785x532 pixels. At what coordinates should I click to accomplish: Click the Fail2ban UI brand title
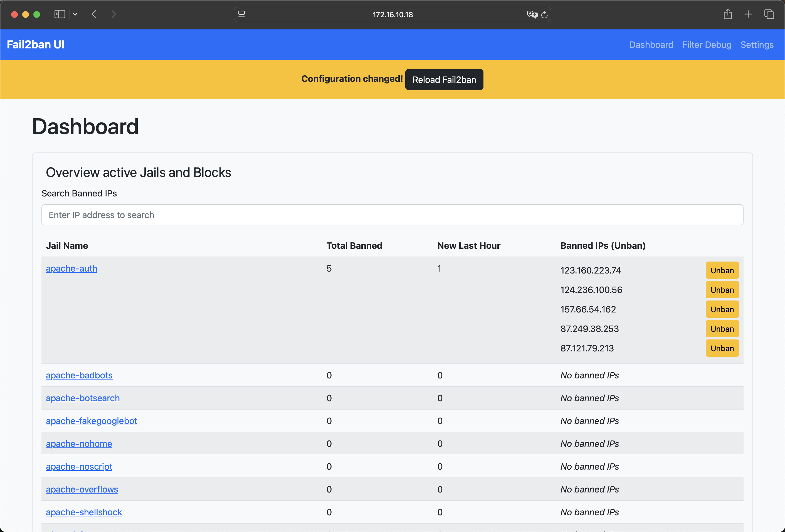coord(36,45)
